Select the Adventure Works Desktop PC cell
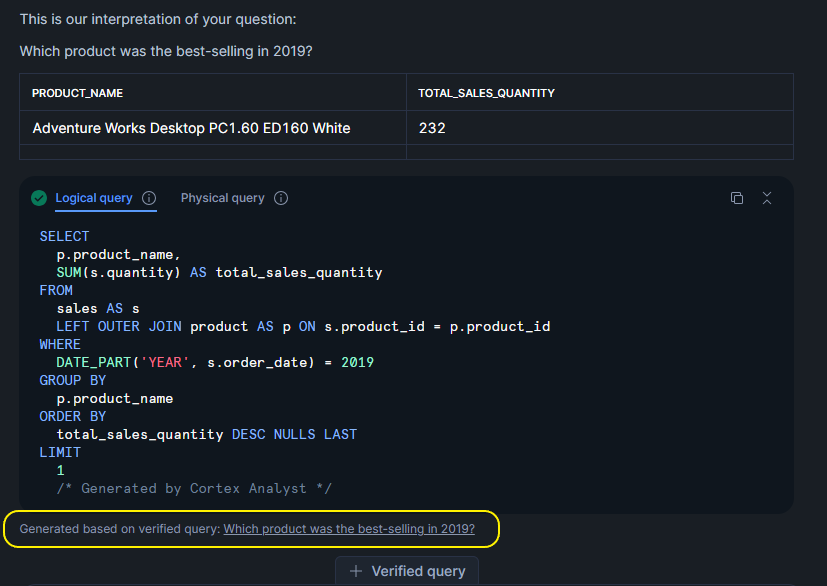The image size is (827, 586). [191, 128]
